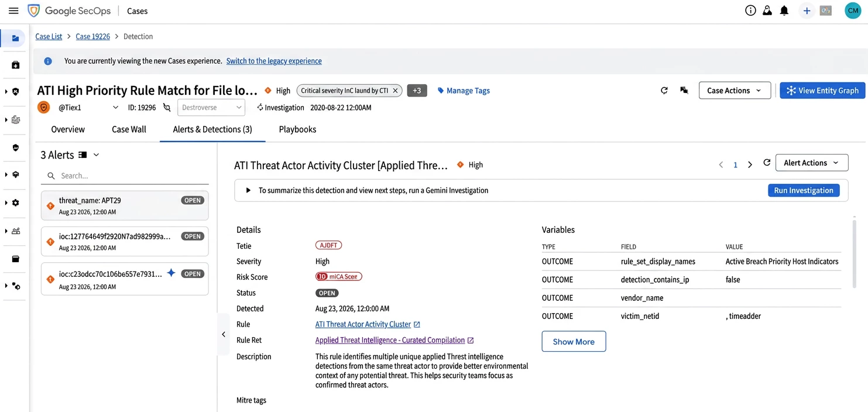The image size is (868, 412).
Task: Collapse the alerts list panel arrow
Action: pyautogui.click(x=224, y=334)
